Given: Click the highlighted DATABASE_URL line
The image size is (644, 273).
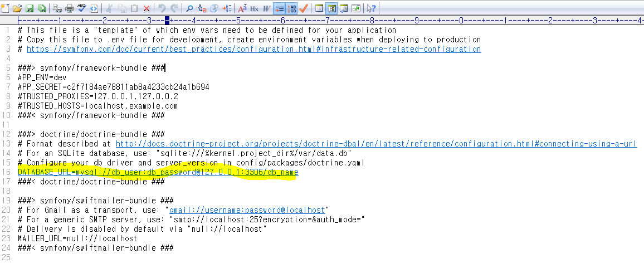Looking at the screenshot, I should [x=158, y=173].
